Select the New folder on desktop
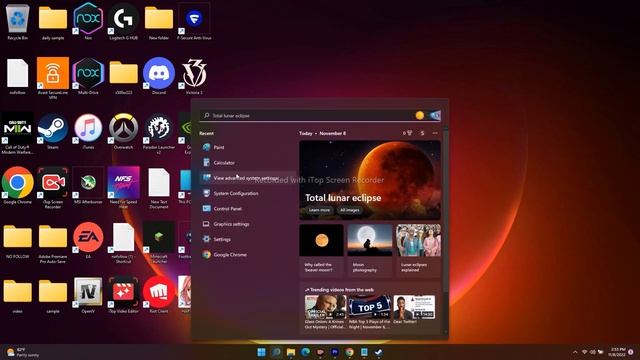Screen dimensions: 640x360 click(x=159, y=22)
